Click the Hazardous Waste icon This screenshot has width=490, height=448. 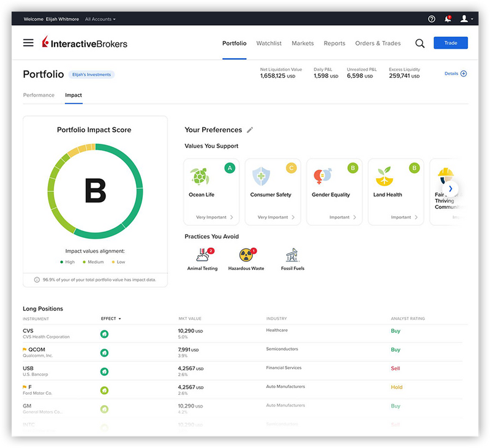point(246,255)
